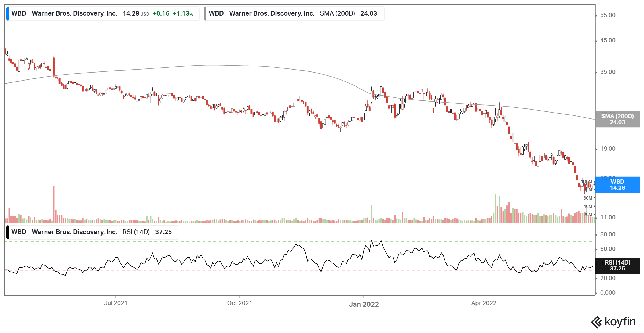
Task: Click the 60M volume axis label
Action: tap(588, 198)
